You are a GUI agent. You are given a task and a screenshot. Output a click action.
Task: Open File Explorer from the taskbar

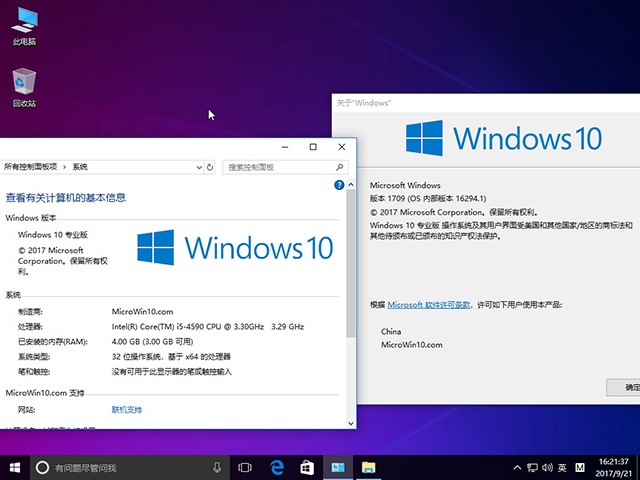coord(369,467)
